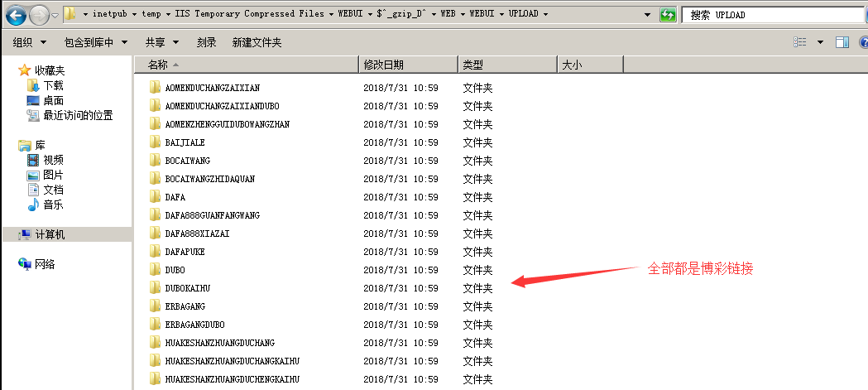Click 新建文件夹 button
868x390 pixels.
tap(257, 42)
